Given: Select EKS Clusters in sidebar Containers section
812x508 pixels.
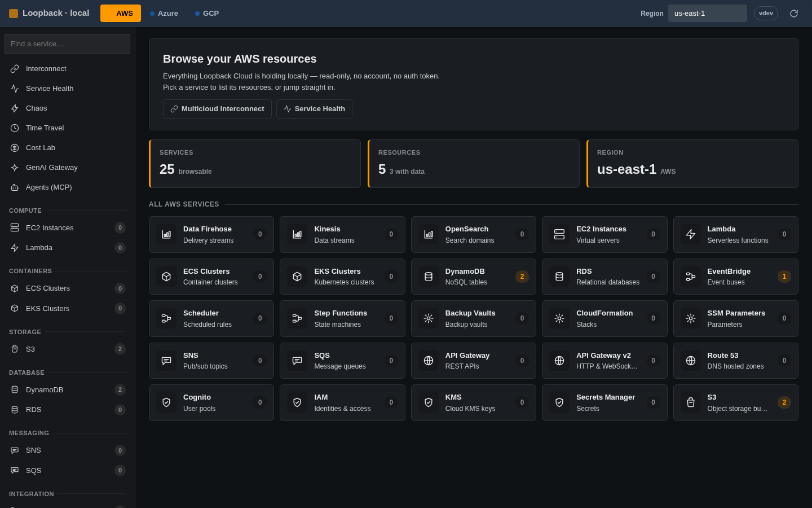Looking at the screenshot, I should pyautogui.click(x=68, y=309).
